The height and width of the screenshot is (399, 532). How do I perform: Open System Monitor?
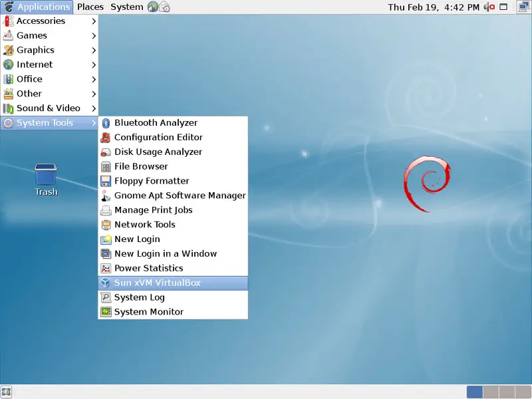click(x=173, y=312)
